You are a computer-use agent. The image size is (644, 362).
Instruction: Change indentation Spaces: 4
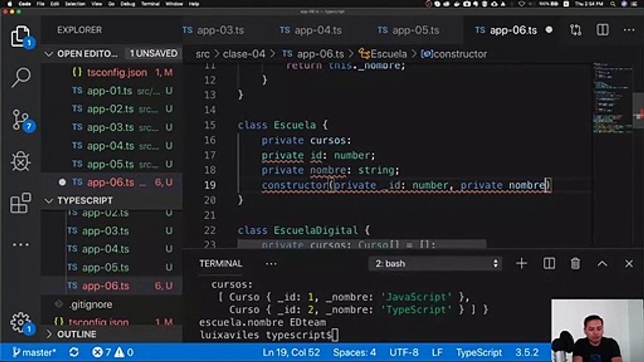[354, 352]
